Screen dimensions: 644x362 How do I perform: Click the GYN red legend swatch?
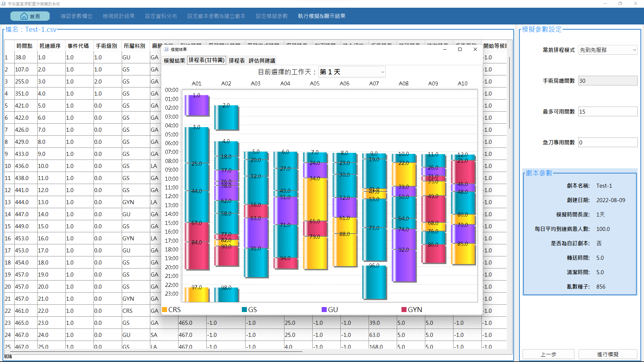(x=404, y=310)
